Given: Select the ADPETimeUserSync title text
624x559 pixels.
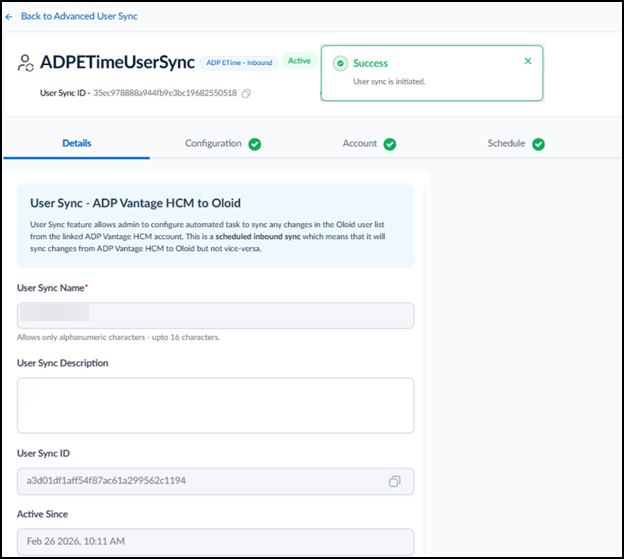Looking at the screenshot, I should click(x=117, y=62).
